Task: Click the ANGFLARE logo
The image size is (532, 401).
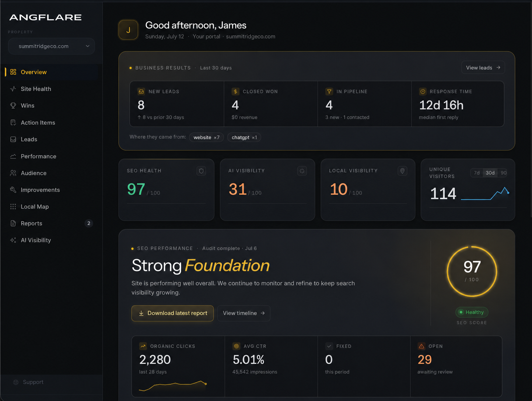Action: [45, 17]
